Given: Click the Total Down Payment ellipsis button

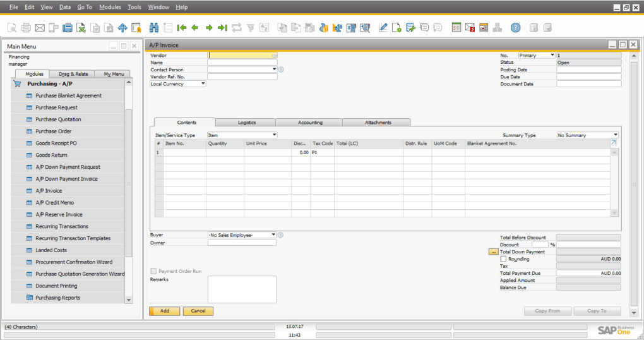Looking at the screenshot, I should tap(493, 252).
